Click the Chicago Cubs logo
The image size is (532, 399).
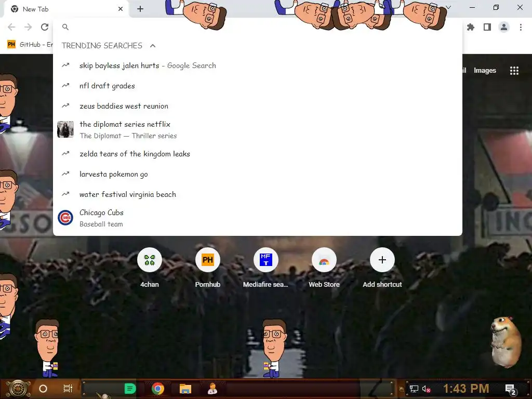click(65, 218)
